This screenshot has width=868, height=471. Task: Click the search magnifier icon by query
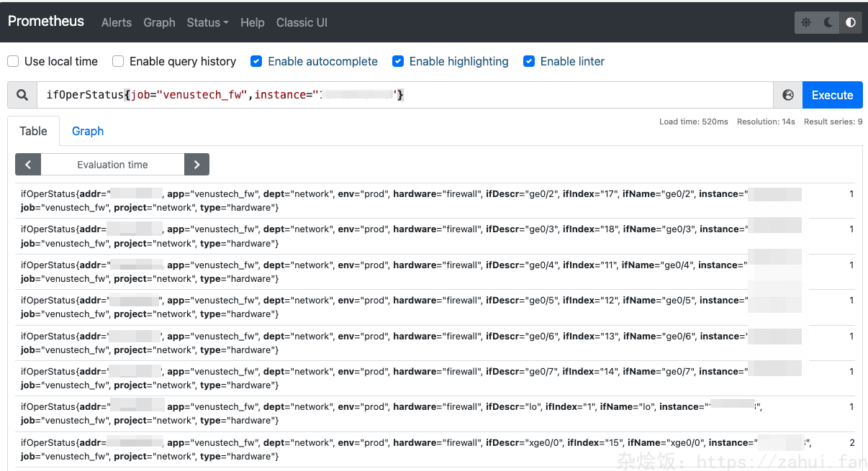[22, 95]
